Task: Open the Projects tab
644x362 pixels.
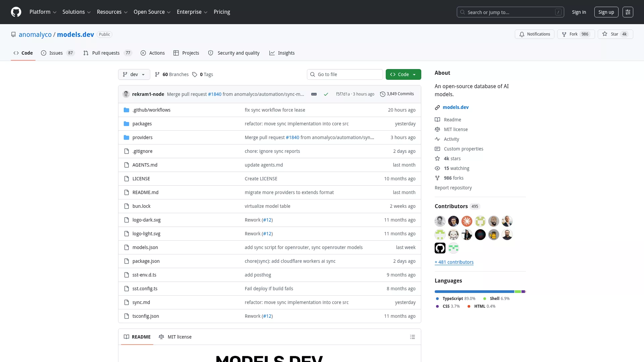Action: click(x=186, y=53)
